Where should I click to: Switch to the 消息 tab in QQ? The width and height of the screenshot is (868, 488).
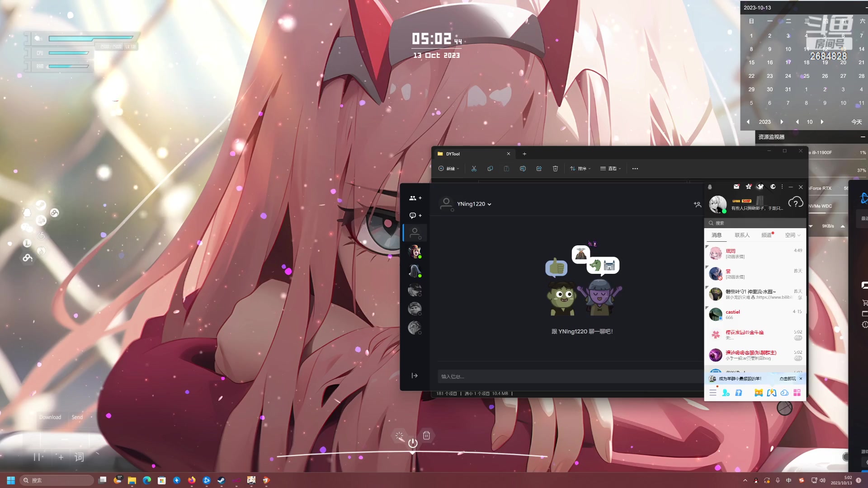(x=717, y=235)
